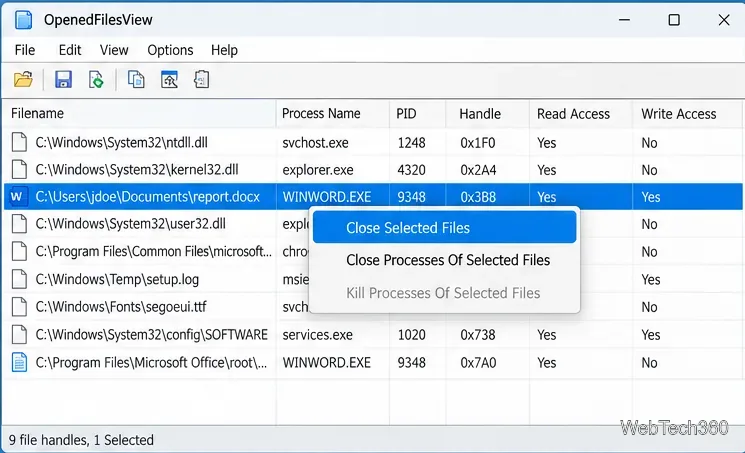Click the svchost.exe process name in ntdll.dll row
This screenshot has height=453, width=745.
click(315, 143)
